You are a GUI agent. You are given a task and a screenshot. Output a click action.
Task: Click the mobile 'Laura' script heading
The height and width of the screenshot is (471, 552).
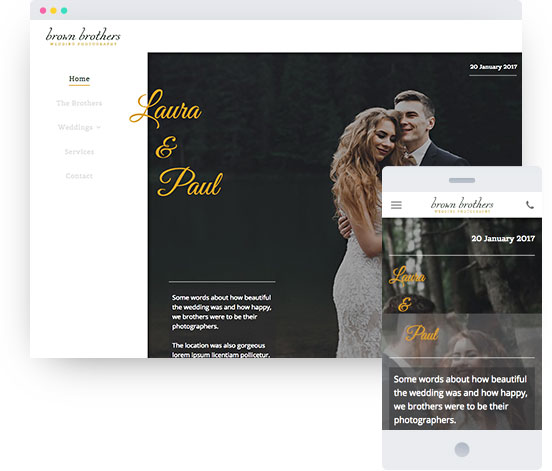pos(407,276)
